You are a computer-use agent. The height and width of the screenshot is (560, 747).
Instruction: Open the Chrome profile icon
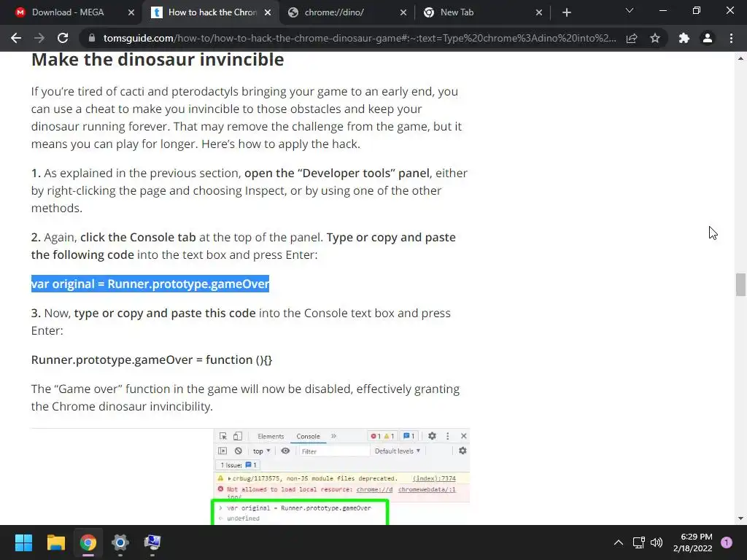(x=708, y=38)
